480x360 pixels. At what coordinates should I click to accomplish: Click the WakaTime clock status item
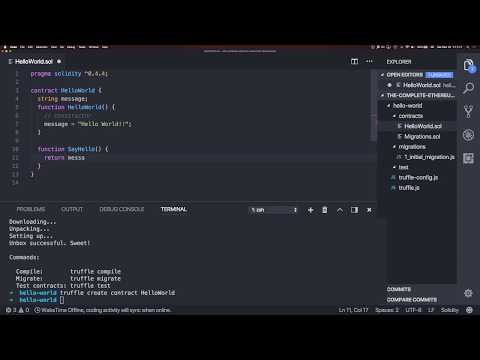pos(37,310)
